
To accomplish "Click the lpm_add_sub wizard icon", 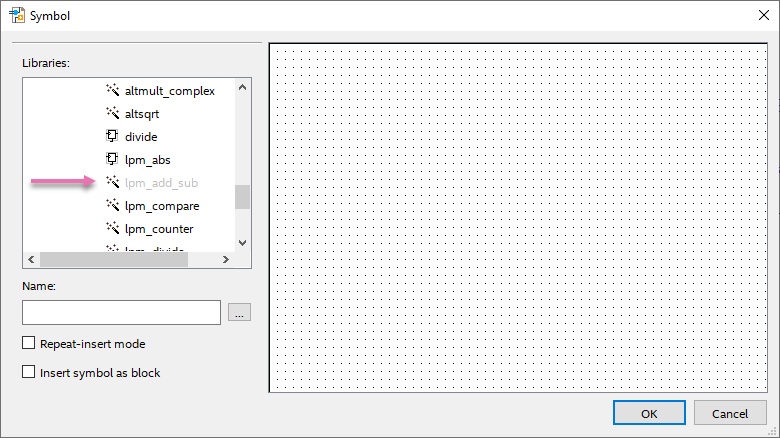I will [x=112, y=182].
